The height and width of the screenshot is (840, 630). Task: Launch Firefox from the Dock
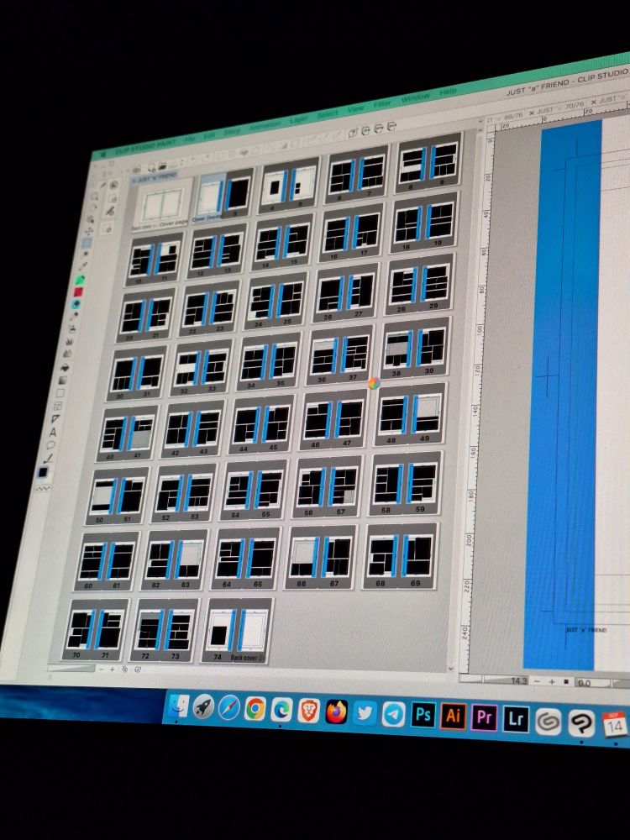[337, 712]
